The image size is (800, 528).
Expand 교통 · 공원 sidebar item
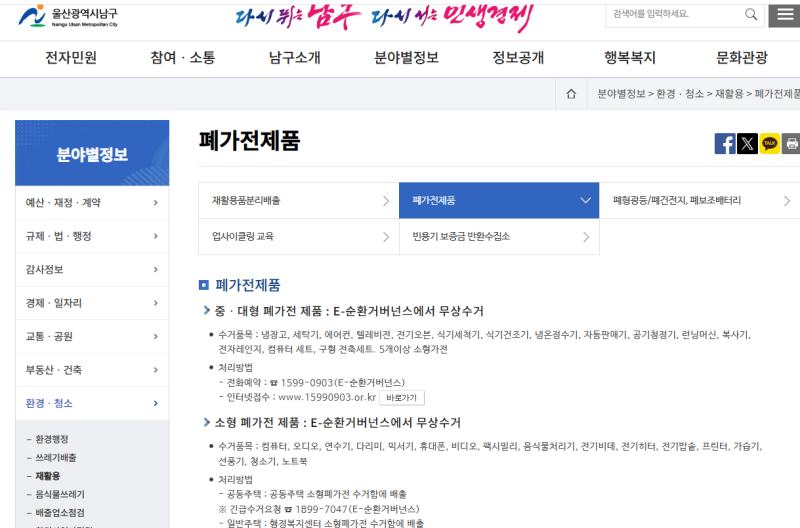click(92, 336)
